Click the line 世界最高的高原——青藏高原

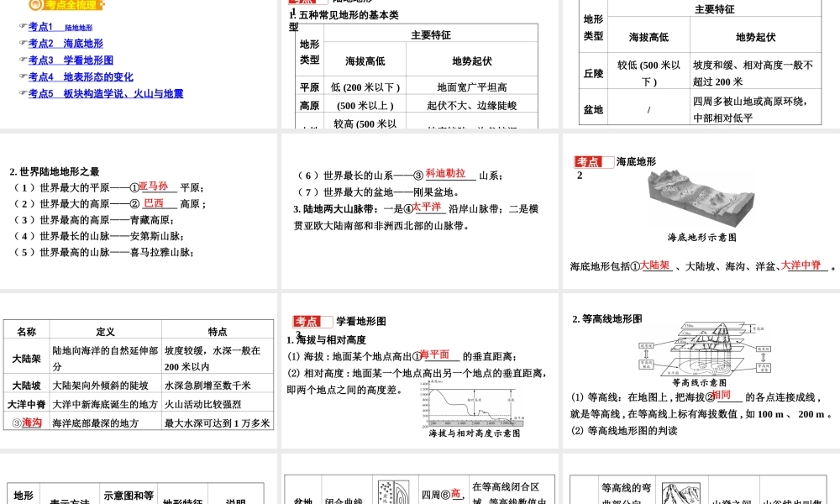coord(93,220)
